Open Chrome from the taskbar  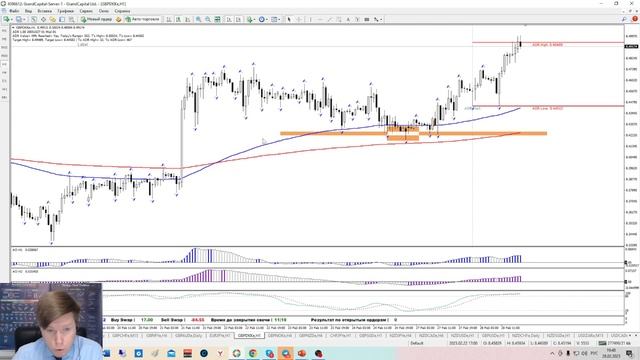(253, 353)
